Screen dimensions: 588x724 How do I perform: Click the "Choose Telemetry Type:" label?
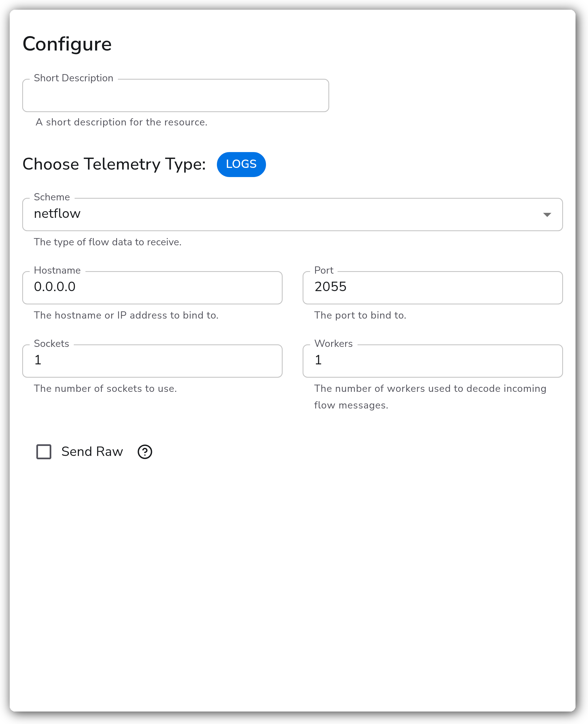pos(114,164)
